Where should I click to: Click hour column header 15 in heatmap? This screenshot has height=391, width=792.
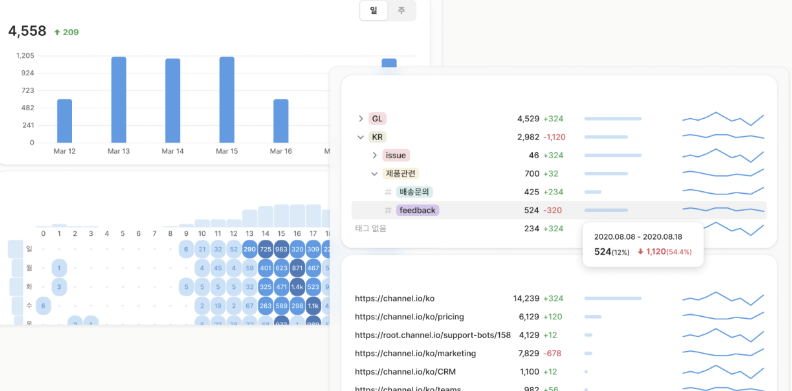click(x=282, y=234)
